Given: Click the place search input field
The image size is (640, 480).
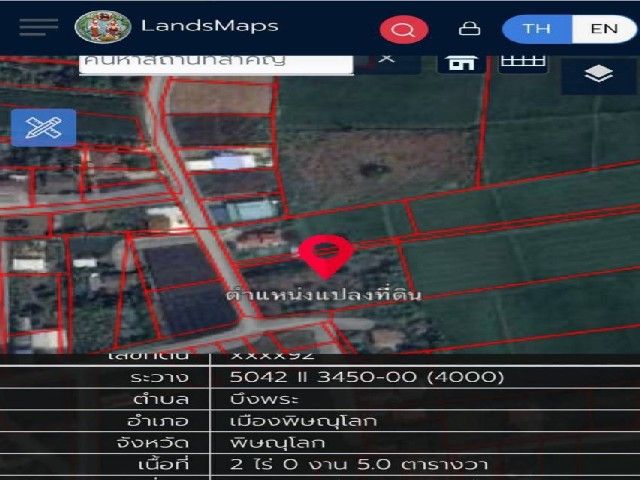Looking at the screenshot, I should pyautogui.click(x=216, y=64).
